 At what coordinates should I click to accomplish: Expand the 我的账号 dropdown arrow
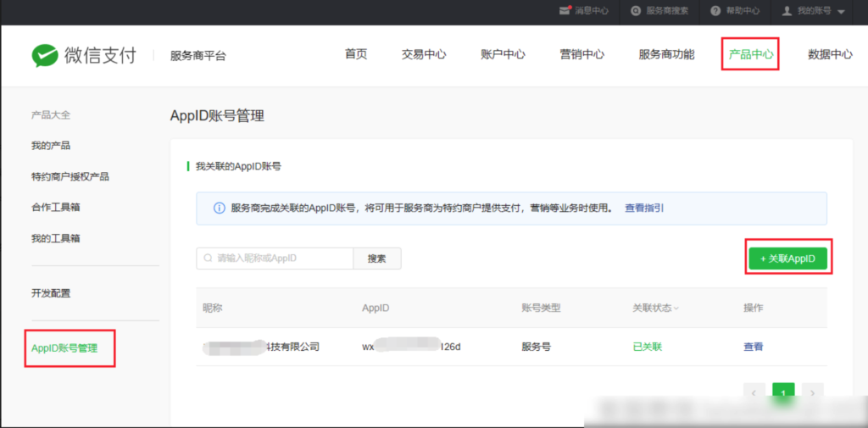[841, 12]
